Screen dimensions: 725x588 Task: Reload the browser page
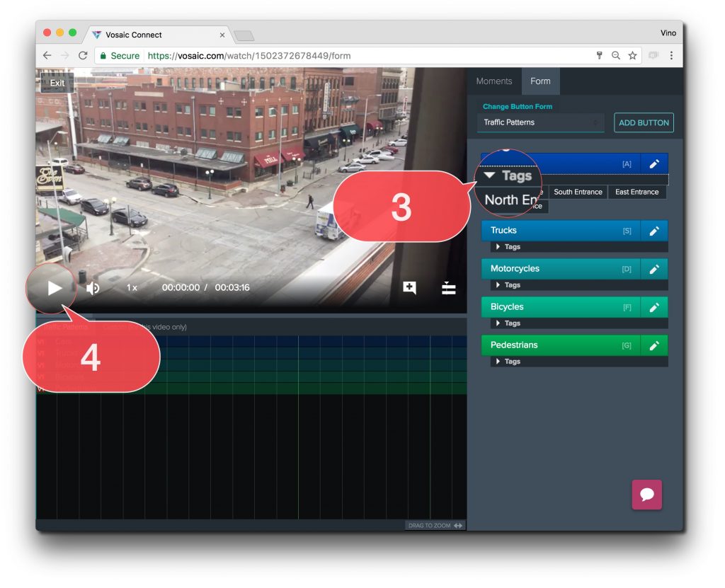[x=83, y=55]
